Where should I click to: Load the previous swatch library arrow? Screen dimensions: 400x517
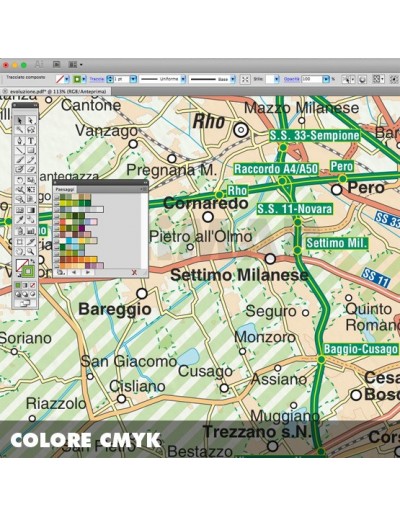(x=74, y=273)
